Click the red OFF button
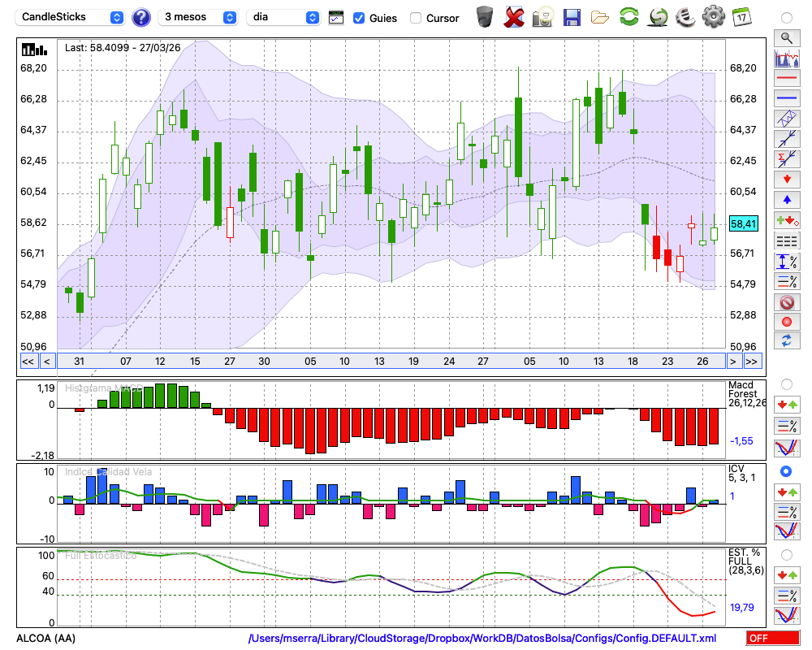The image size is (812, 650). coord(771,639)
